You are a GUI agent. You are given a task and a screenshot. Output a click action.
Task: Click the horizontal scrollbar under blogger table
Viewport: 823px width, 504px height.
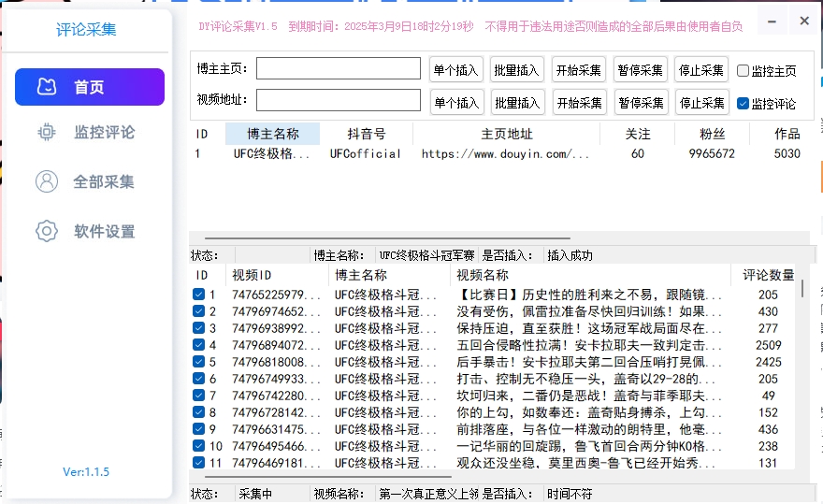tap(374, 238)
